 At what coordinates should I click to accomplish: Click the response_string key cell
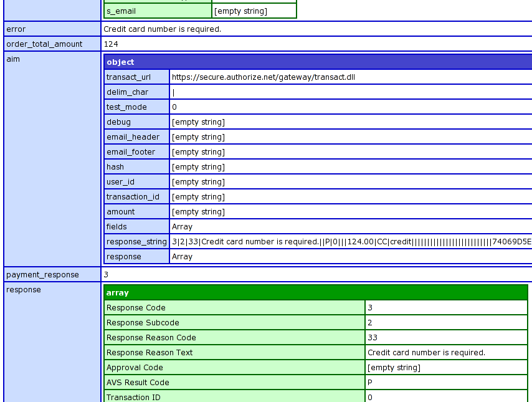pos(136,242)
